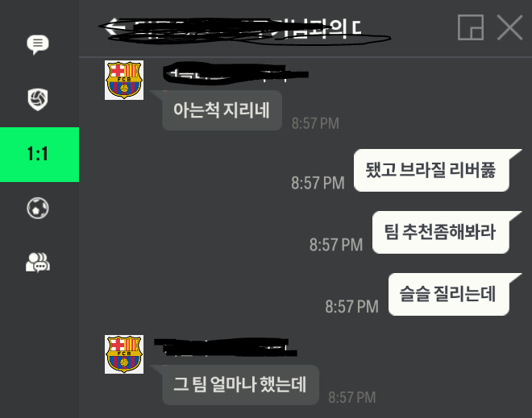Screen dimensions: 532x418
Task: Open the soccer ball globe icon
Action: tap(38, 208)
